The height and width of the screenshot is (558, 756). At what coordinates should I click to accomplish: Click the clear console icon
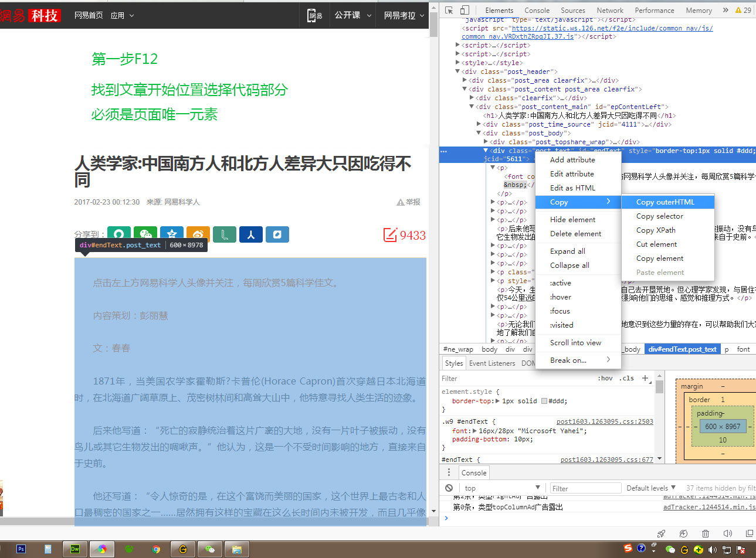coord(449,488)
